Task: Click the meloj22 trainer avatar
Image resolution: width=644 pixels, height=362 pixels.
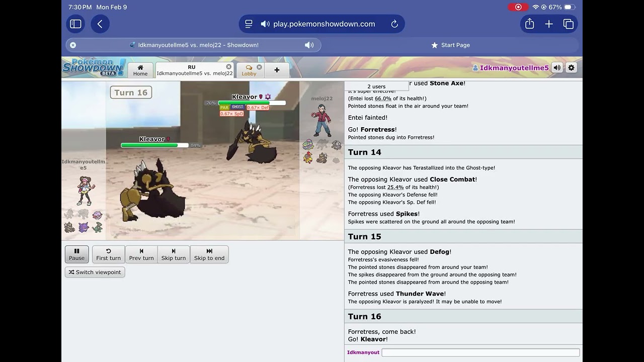Action: (x=322, y=120)
